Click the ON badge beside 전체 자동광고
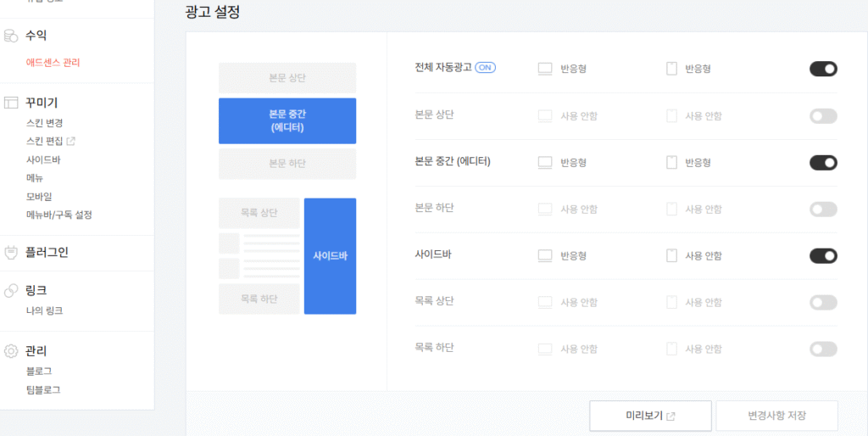The image size is (868, 436). (x=485, y=68)
